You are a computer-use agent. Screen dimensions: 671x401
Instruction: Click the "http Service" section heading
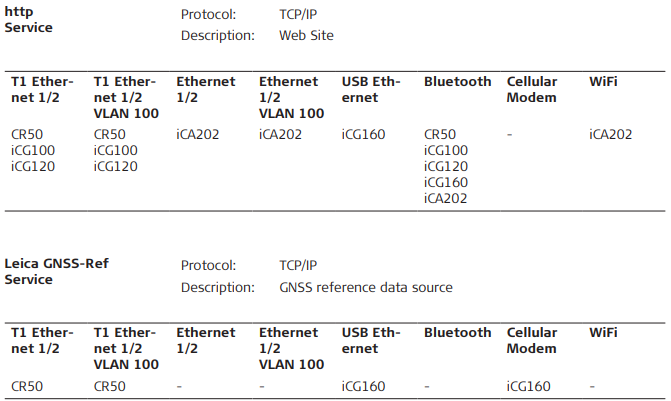29,21
